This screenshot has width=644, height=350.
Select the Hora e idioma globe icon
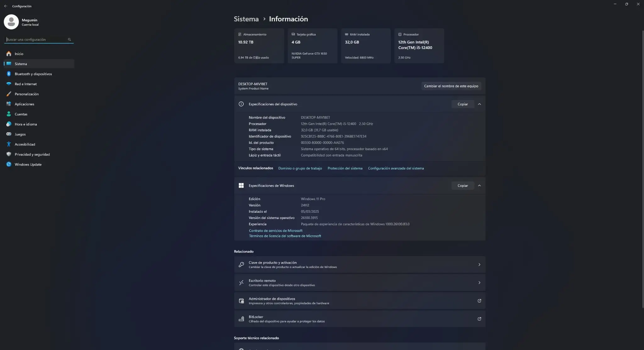point(9,124)
